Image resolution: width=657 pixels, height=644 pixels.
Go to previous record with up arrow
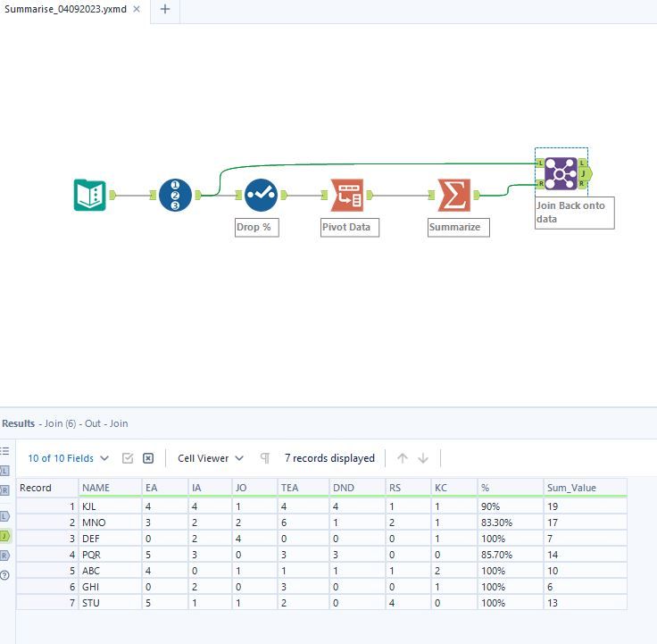[403, 458]
